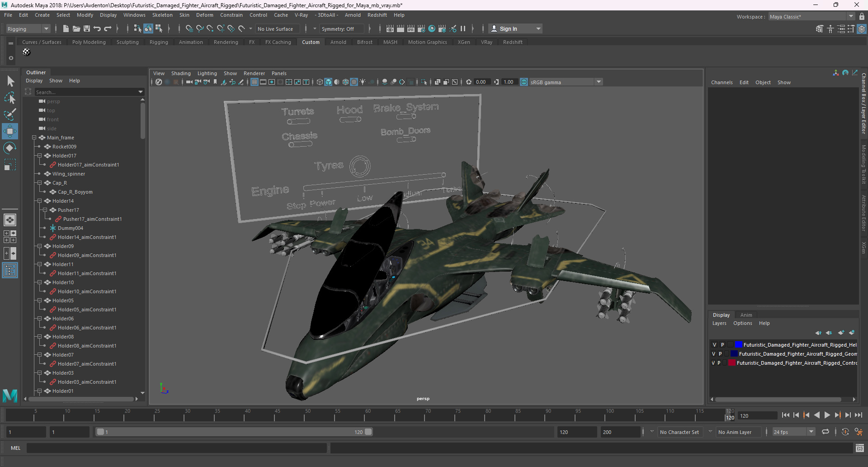
Task: Switch to the Poly Modeling shelf tab
Action: (89, 42)
